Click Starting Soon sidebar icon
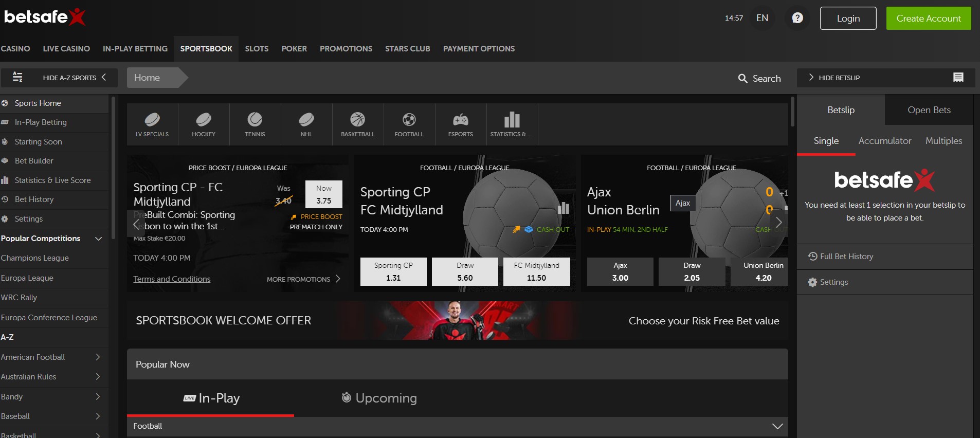980x438 pixels. pyautogui.click(x=5, y=142)
